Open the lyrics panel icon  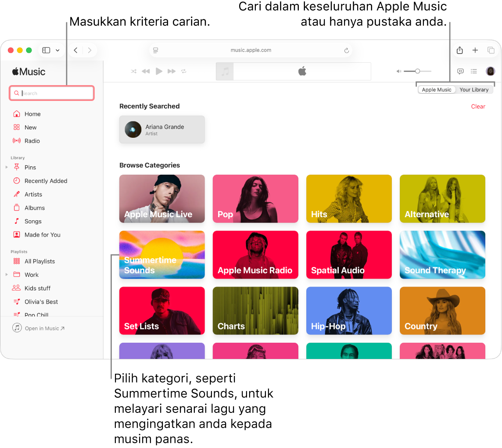(x=460, y=71)
